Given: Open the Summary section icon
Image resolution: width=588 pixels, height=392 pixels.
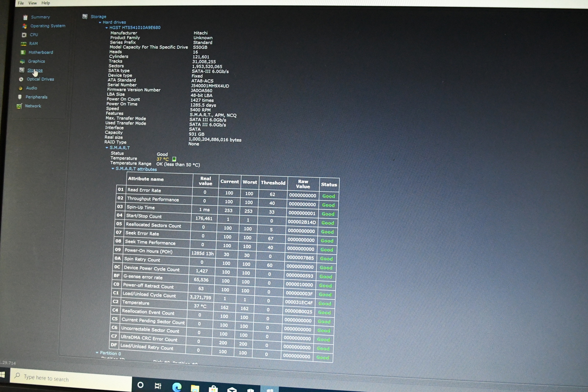Looking at the screenshot, I should point(25,17).
